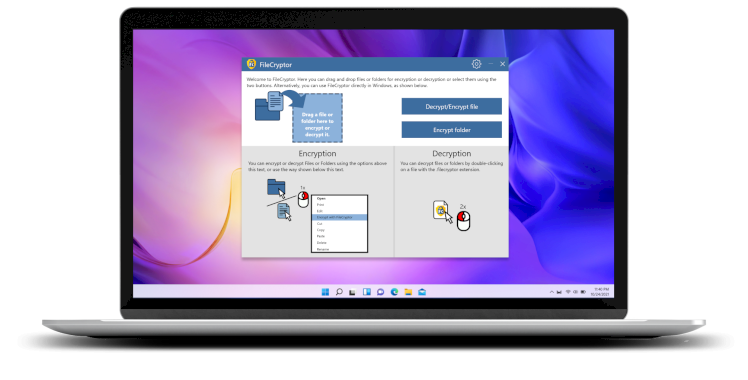Open the Mail app from the taskbar

pyautogui.click(x=422, y=292)
